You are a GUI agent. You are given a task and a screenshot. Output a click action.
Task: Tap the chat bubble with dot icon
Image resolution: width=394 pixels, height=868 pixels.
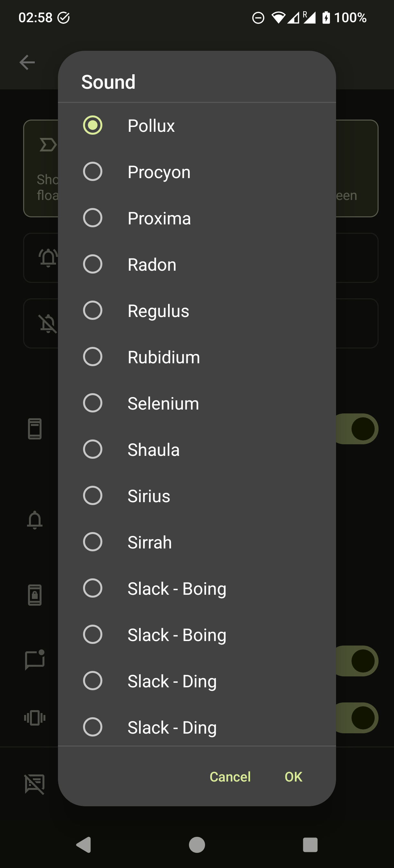[35, 660]
